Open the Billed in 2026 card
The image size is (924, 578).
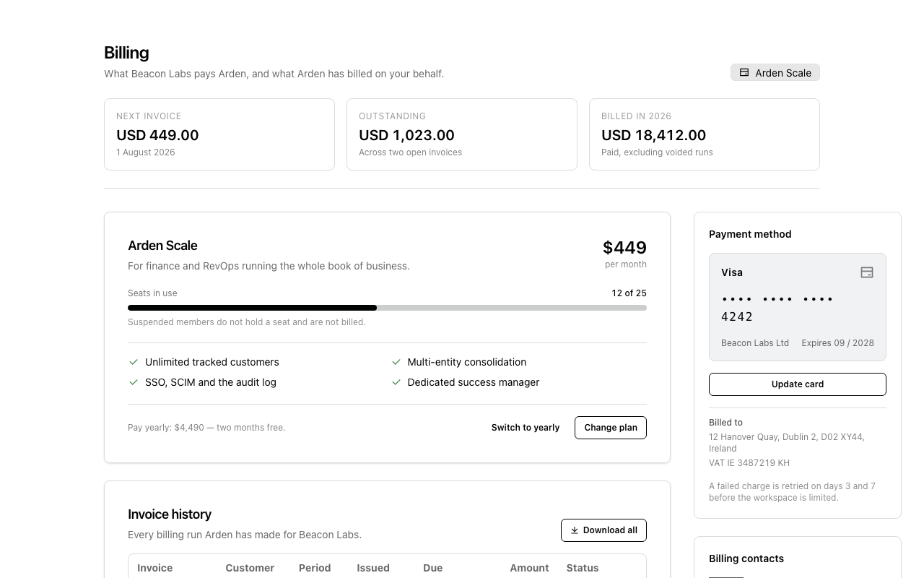(x=705, y=134)
